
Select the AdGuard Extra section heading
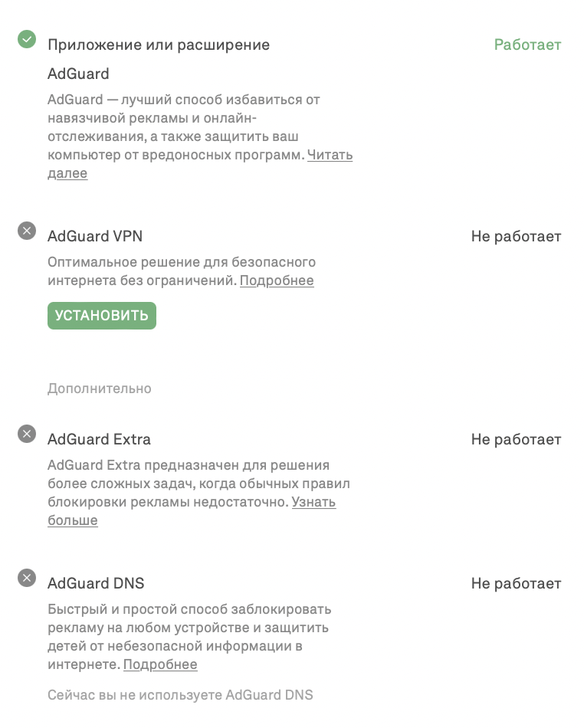point(99,439)
